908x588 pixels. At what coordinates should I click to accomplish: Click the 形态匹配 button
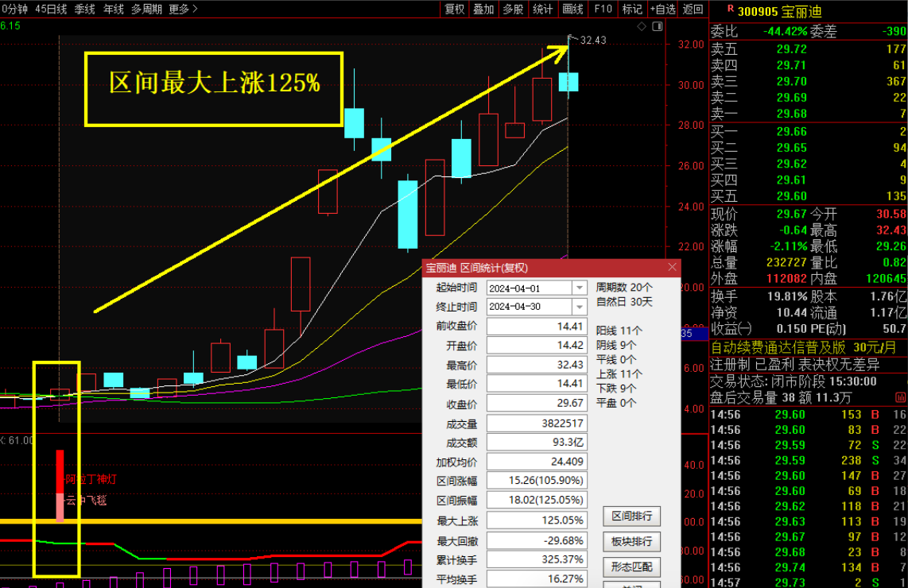[632, 567]
